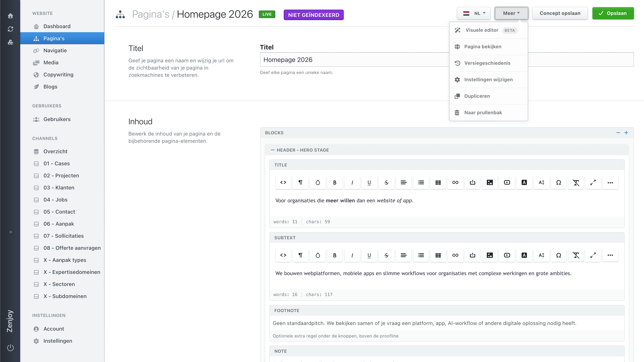
Task: Open Account under Instellingen
Action: click(x=62, y=329)
